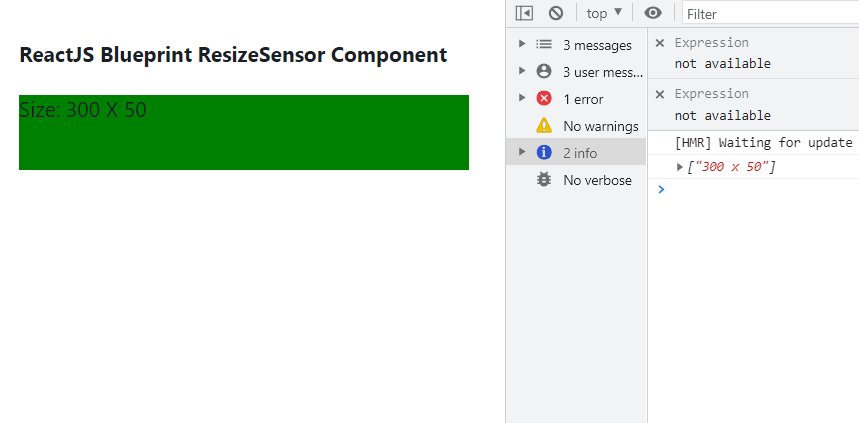Expand the 3 user messages arrow
Image resolution: width=859 pixels, height=423 pixels.
[522, 71]
